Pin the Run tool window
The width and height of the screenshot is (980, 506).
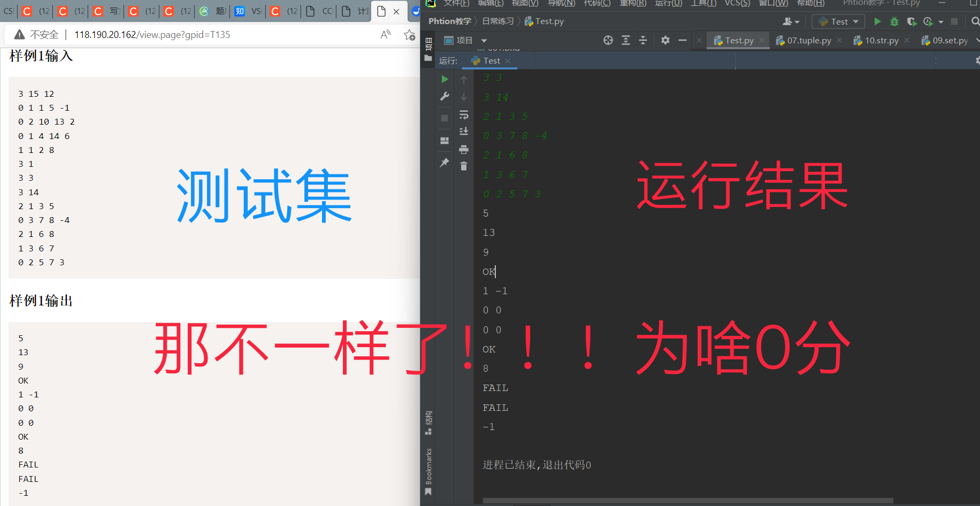[445, 163]
